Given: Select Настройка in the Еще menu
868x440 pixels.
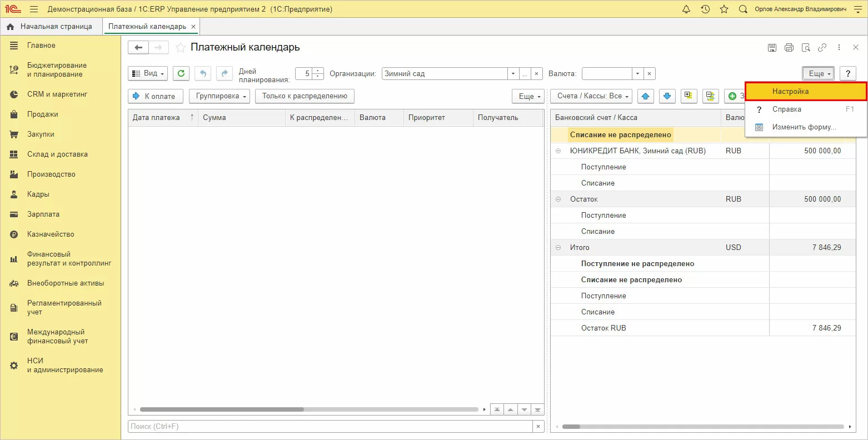Looking at the screenshot, I should tap(790, 91).
